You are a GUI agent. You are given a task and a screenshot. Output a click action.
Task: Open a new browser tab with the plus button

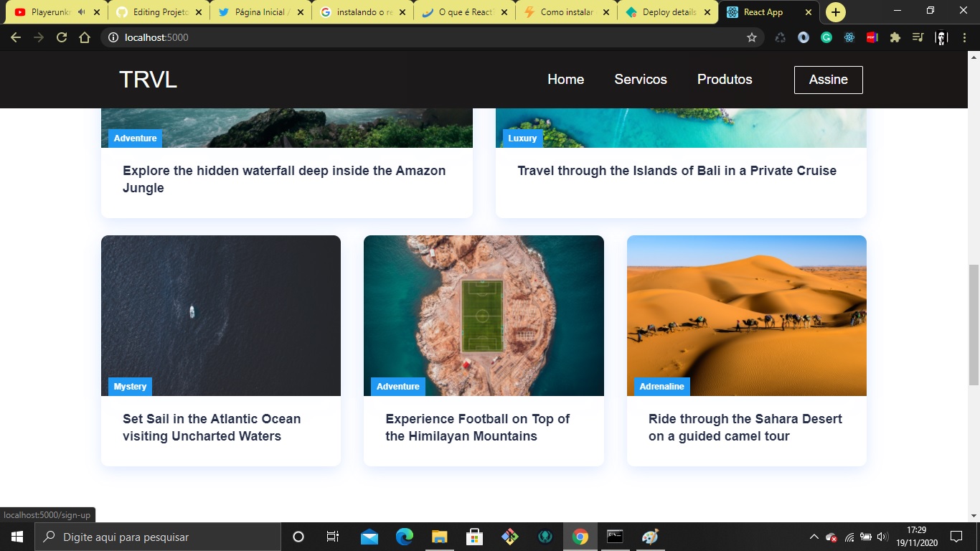pos(835,11)
